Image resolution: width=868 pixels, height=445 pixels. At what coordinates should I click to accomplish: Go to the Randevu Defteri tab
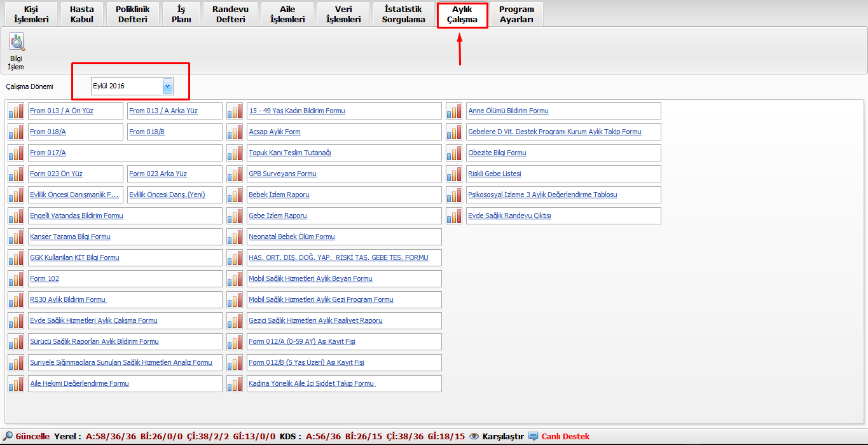(230, 14)
